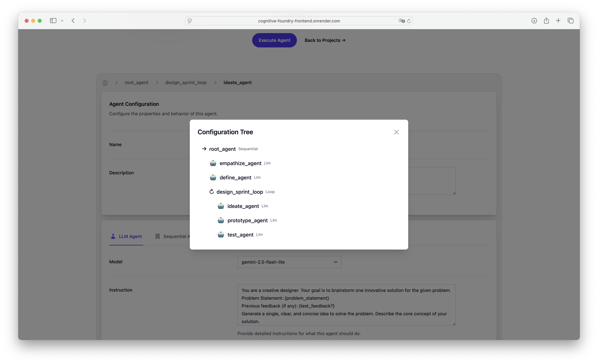Click into the Instruction text area
Image resolution: width=598 pixels, height=364 pixels.
(x=346, y=305)
